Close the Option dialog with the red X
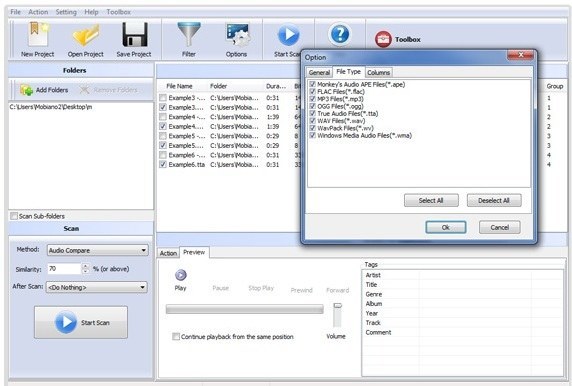 coord(521,55)
